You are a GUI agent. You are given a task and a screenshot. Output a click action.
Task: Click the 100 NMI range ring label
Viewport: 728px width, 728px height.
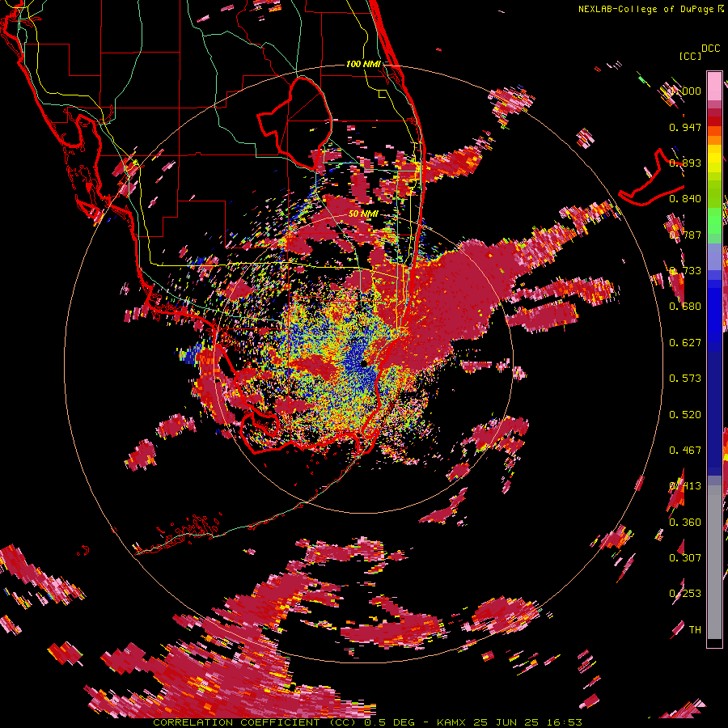coord(363,64)
